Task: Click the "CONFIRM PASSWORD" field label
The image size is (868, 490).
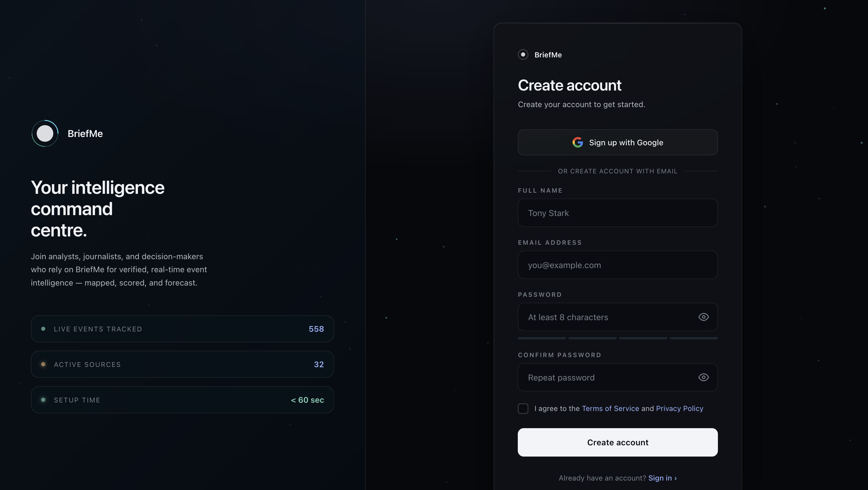Action: tap(560, 355)
